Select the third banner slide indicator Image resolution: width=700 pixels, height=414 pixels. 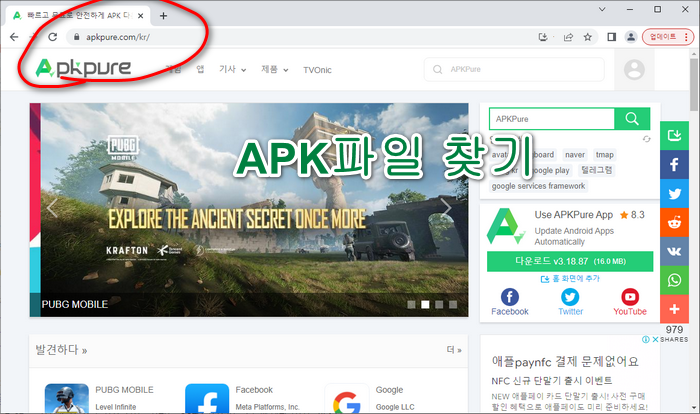click(x=439, y=305)
